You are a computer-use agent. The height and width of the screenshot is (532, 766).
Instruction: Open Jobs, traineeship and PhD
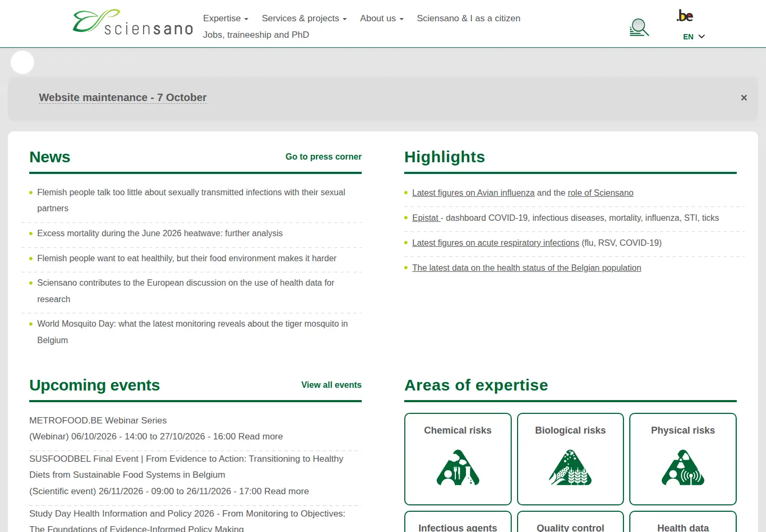tap(256, 35)
